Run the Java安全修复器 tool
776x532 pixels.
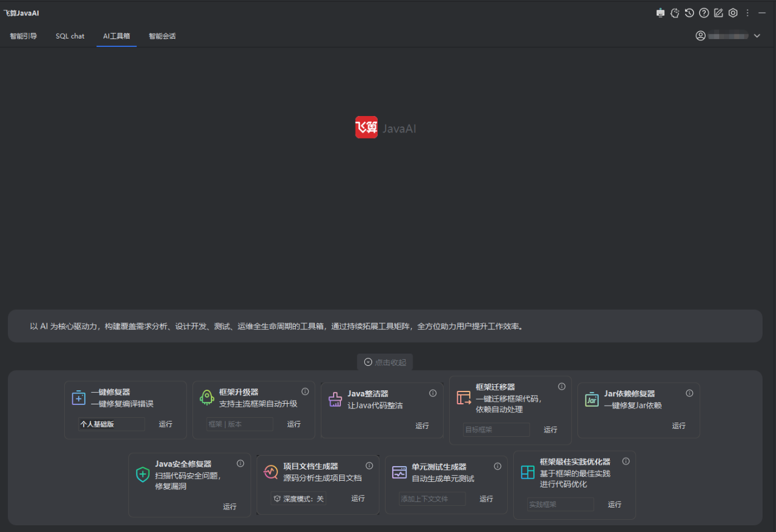click(230, 506)
